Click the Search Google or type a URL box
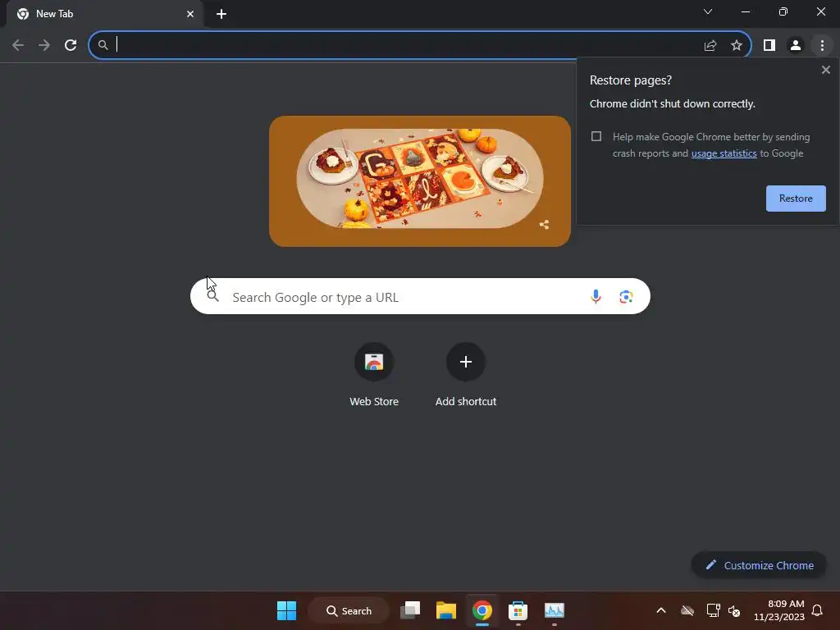 click(420, 296)
